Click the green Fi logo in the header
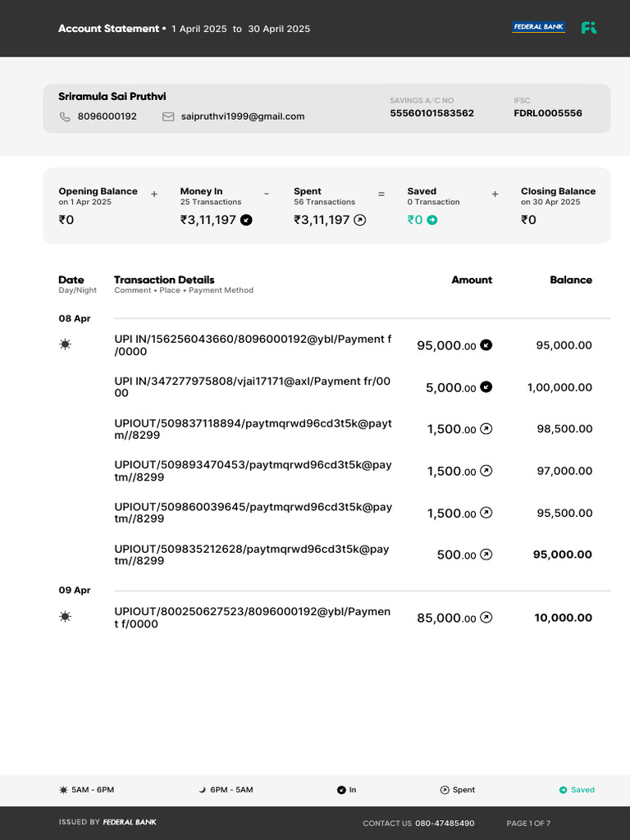 tap(589, 28)
